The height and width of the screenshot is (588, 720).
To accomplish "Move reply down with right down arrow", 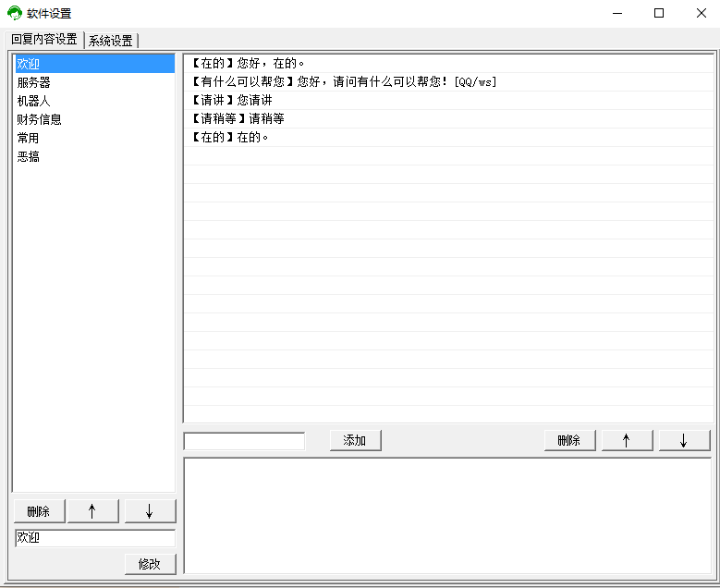I will point(684,441).
